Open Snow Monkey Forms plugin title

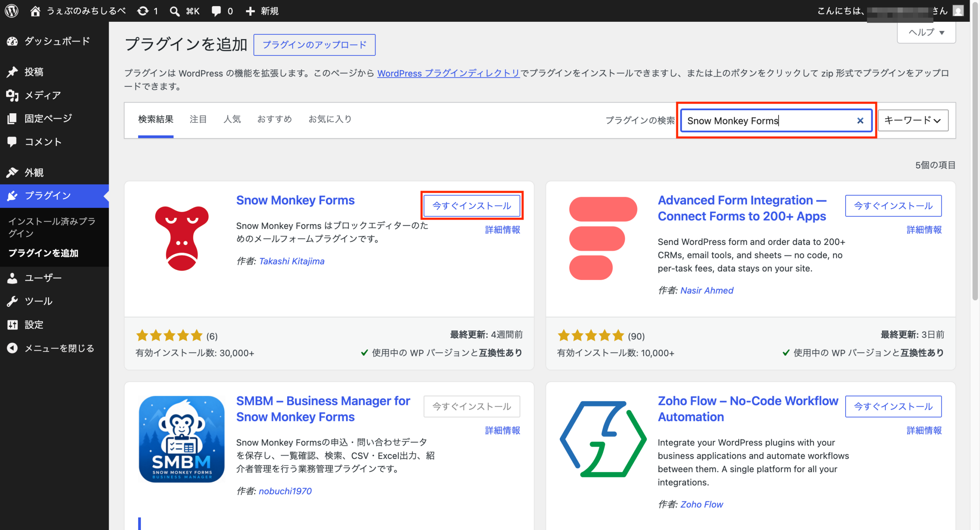[295, 200]
